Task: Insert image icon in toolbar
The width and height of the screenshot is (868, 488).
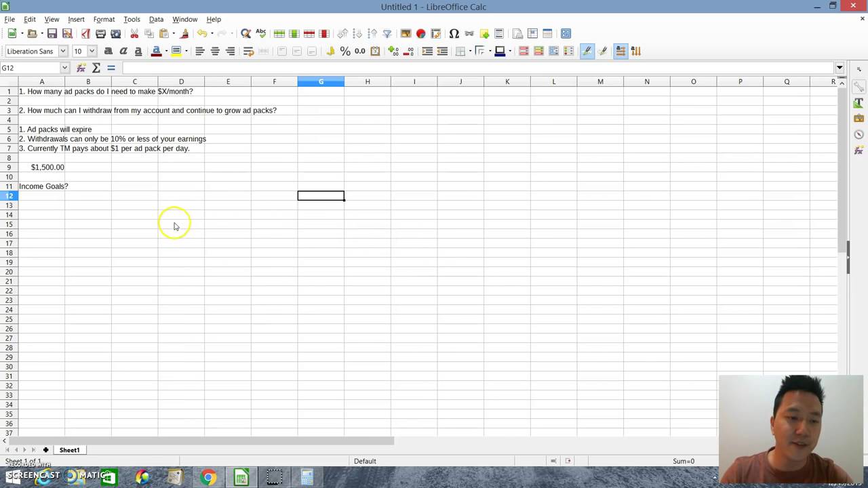Action: click(x=406, y=33)
